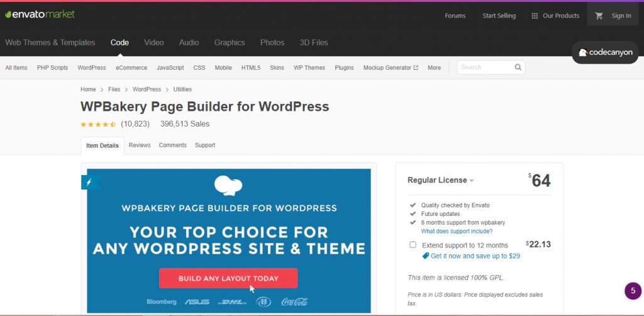Open PHP Scripts category link

(x=53, y=68)
